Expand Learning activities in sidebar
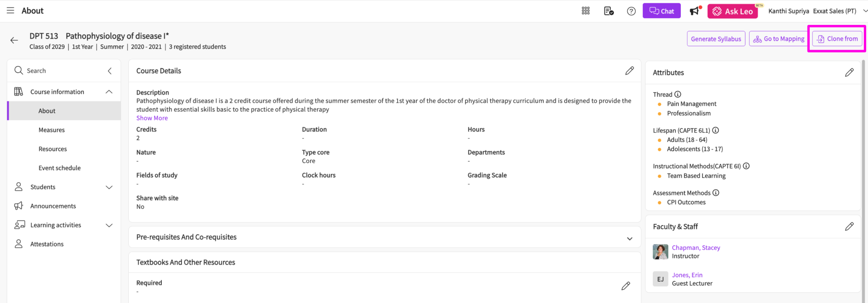The height and width of the screenshot is (303, 868). tap(109, 225)
